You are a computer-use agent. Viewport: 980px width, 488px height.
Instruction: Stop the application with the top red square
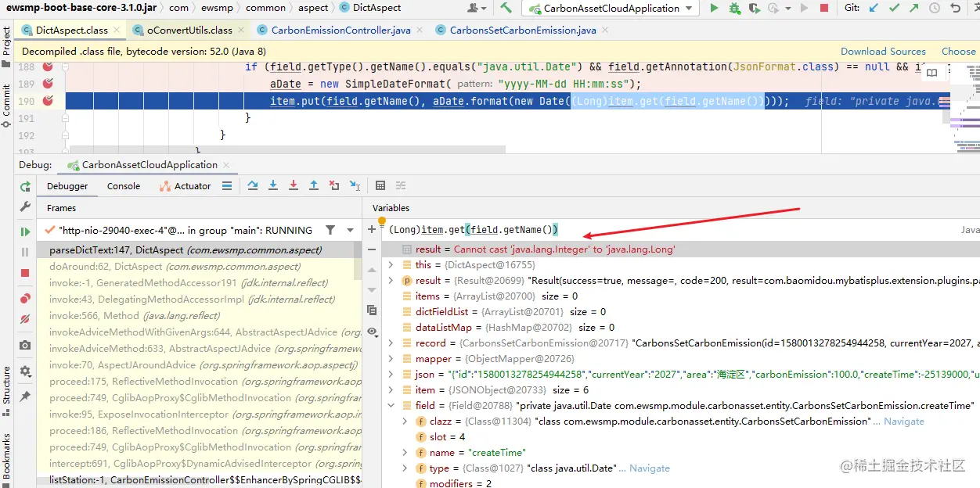(824, 8)
